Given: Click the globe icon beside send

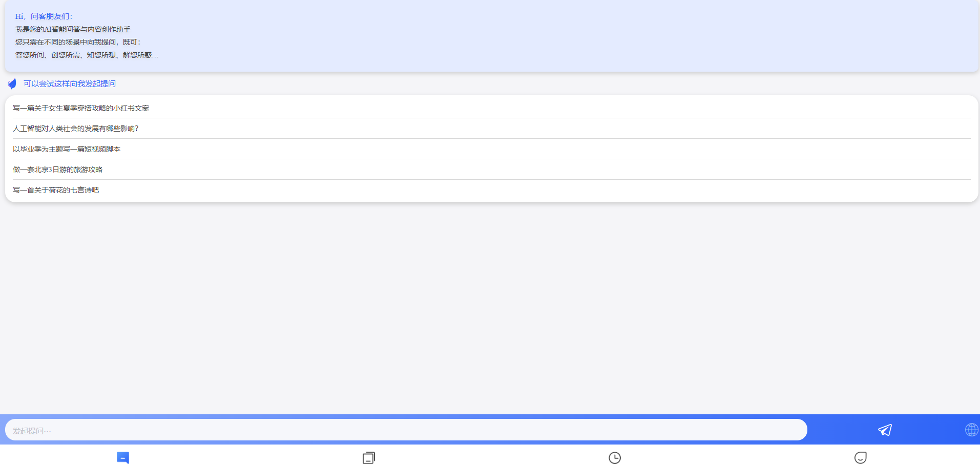Looking at the screenshot, I should (971, 430).
